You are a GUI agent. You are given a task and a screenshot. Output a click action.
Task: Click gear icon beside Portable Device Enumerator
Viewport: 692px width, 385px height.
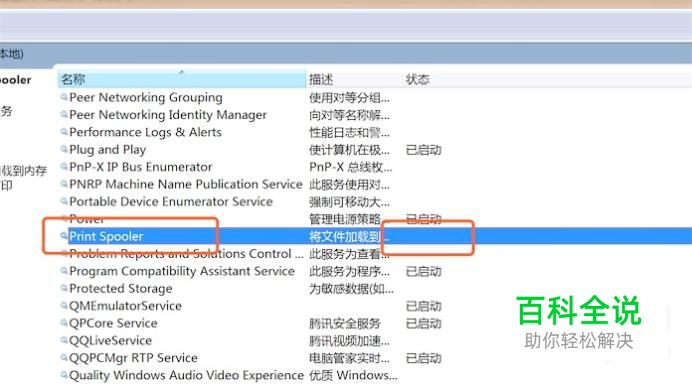[64, 201]
